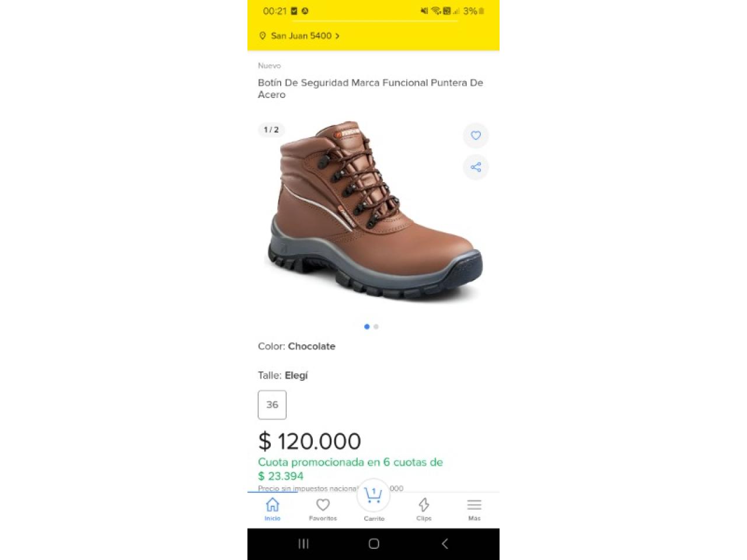Screen dimensions: 747x560
Task: Tap the 1/2 image counter badge
Action: tap(271, 129)
